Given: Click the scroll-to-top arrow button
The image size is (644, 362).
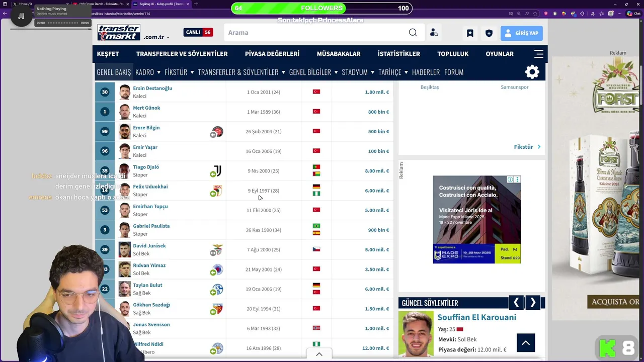Looking at the screenshot, I should point(525,343).
